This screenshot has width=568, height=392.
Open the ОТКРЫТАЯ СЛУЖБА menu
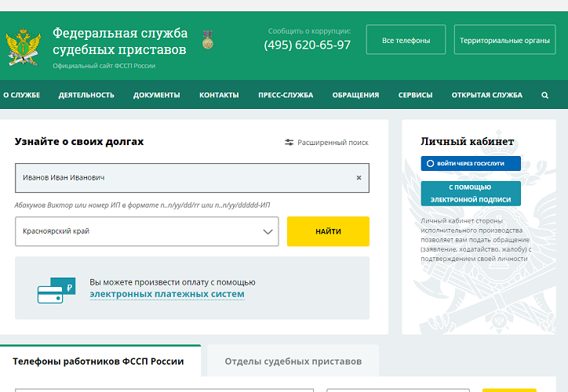pos(487,95)
